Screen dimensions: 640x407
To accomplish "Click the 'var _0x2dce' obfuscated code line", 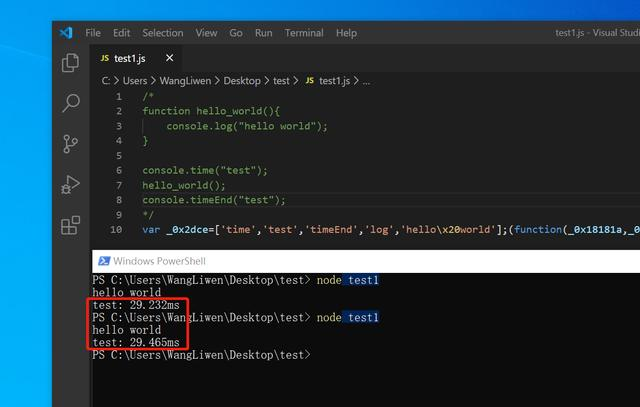I will point(391,229).
